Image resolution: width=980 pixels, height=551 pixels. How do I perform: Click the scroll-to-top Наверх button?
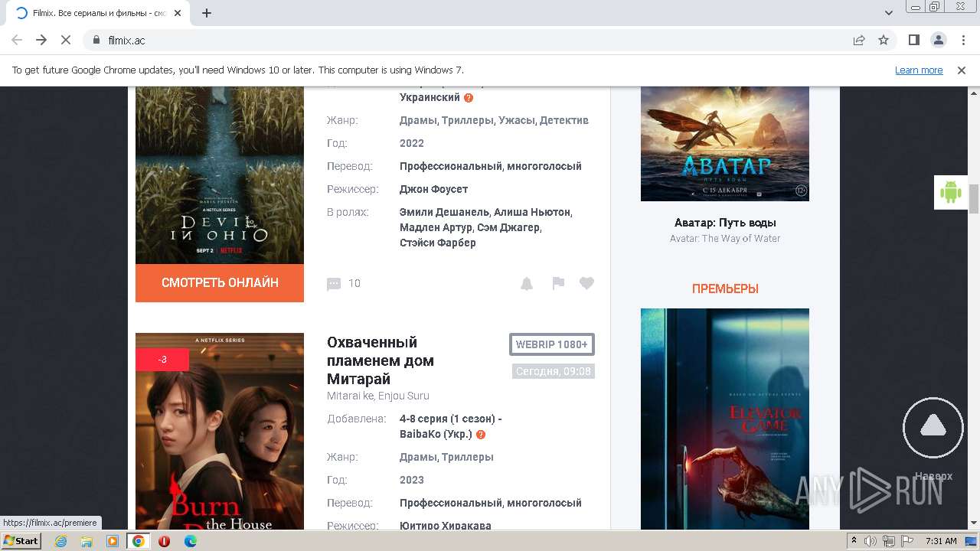933,429
